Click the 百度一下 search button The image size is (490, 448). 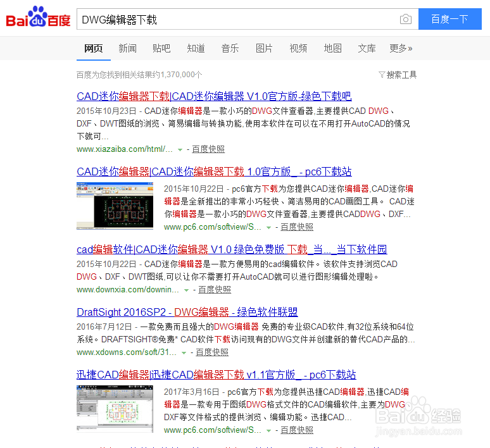click(x=449, y=19)
